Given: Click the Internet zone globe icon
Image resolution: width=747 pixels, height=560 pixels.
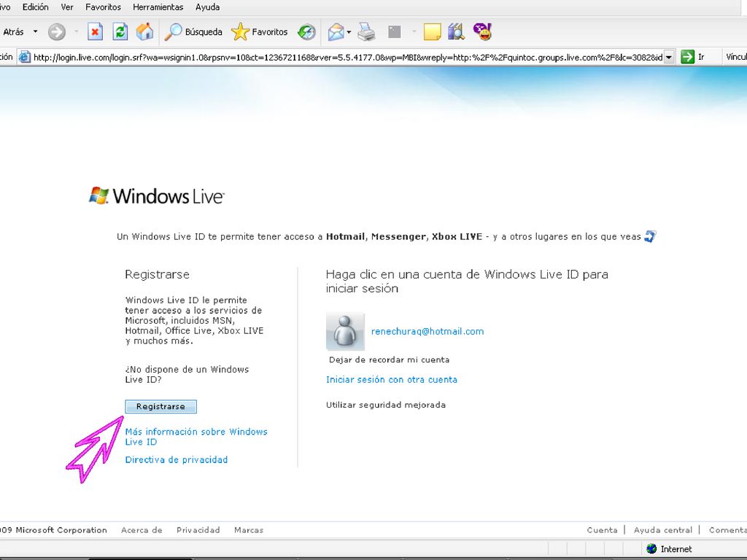Looking at the screenshot, I should 651,548.
